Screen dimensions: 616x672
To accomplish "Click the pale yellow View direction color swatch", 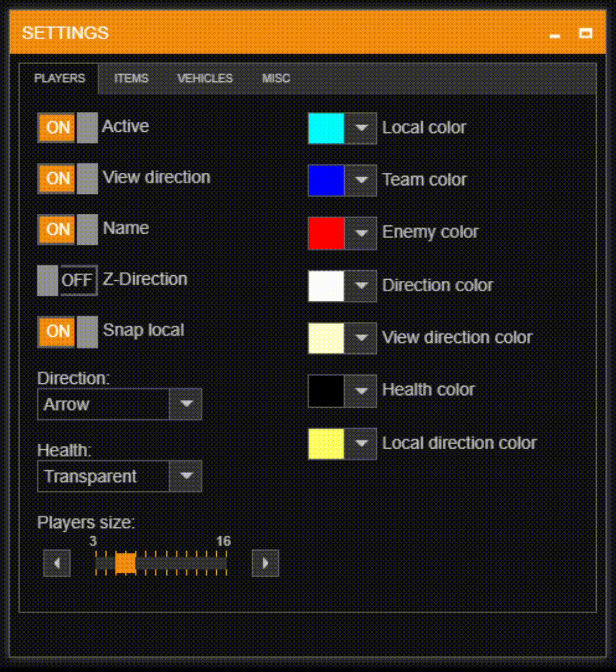I will click(326, 338).
